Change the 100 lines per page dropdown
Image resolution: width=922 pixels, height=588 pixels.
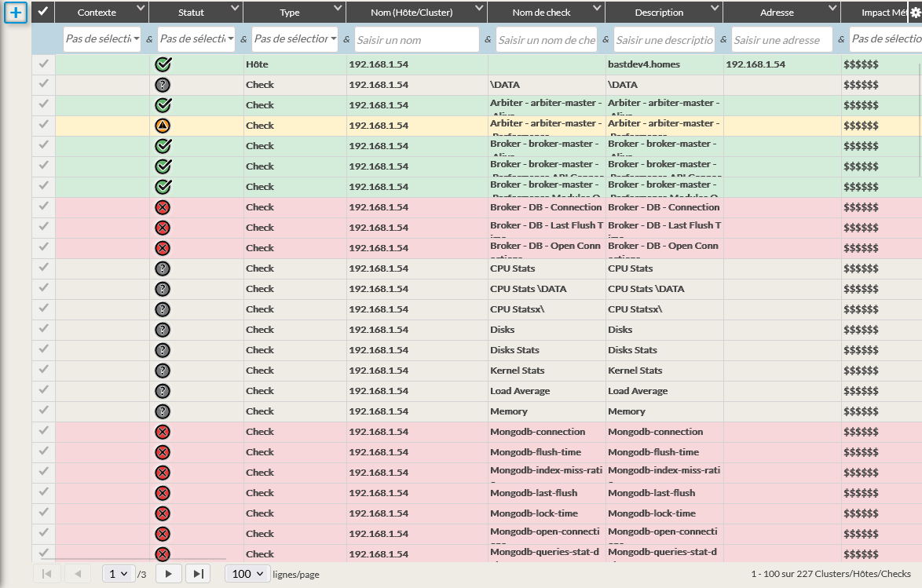[248, 574]
